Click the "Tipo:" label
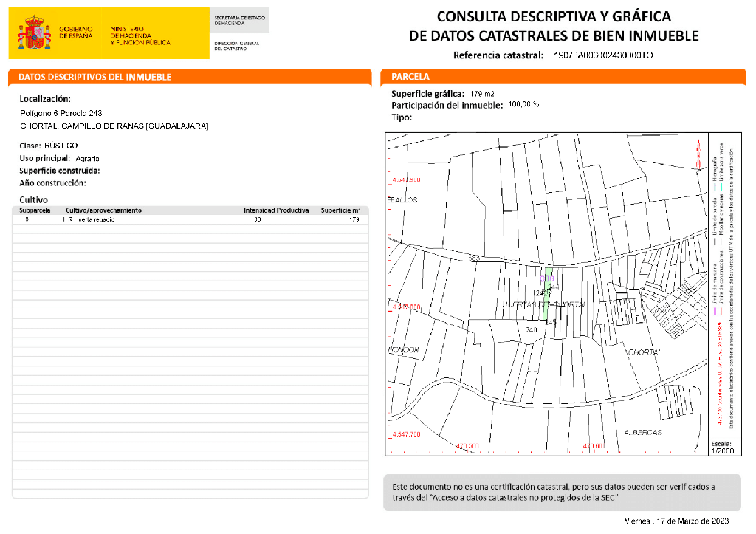The height and width of the screenshot is (534, 756). [402, 117]
